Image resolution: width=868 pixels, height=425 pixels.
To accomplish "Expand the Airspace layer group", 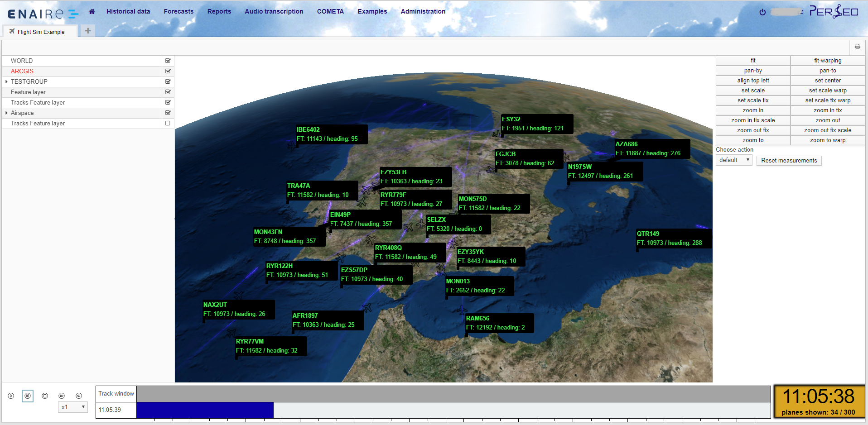I will coord(6,113).
